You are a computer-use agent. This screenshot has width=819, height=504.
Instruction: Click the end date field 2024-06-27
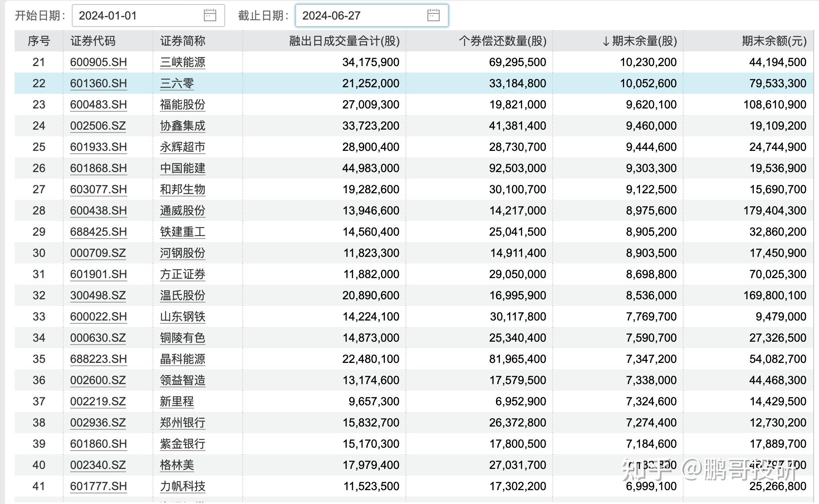(x=372, y=15)
